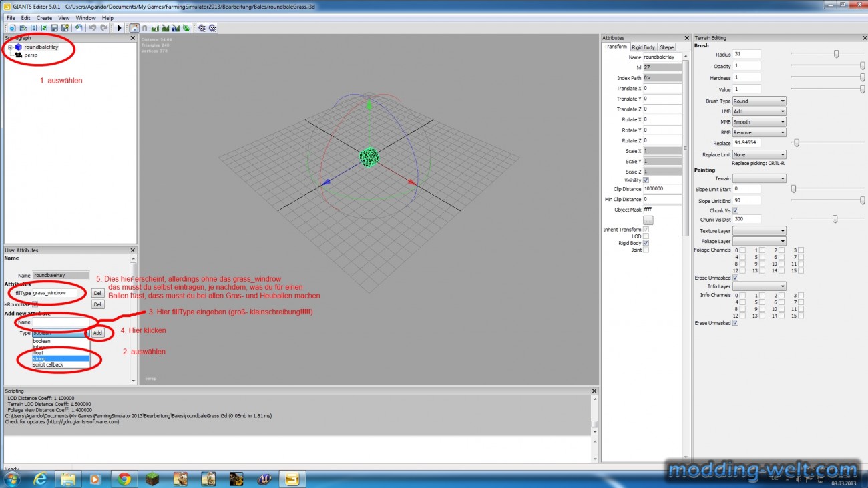The height and width of the screenshot is (488, 868).
Task: Open the RMB Remove dropdown
Action: [759, 132]
